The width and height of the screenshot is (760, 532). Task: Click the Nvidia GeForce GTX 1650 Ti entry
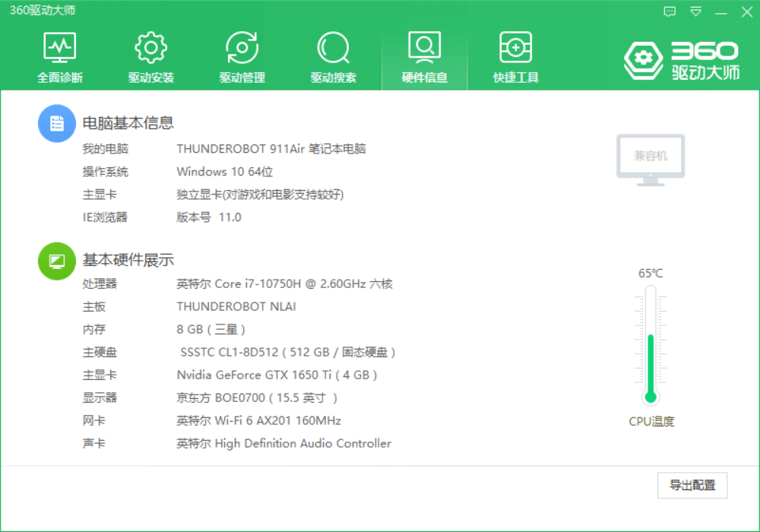[277, 375]
